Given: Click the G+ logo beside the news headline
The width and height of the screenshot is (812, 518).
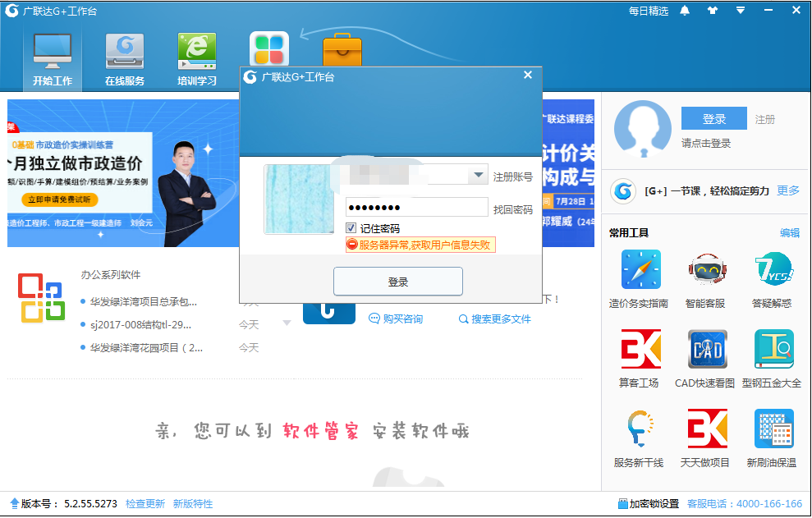Looking at the screenshot, I should click(x=623, y=190).
